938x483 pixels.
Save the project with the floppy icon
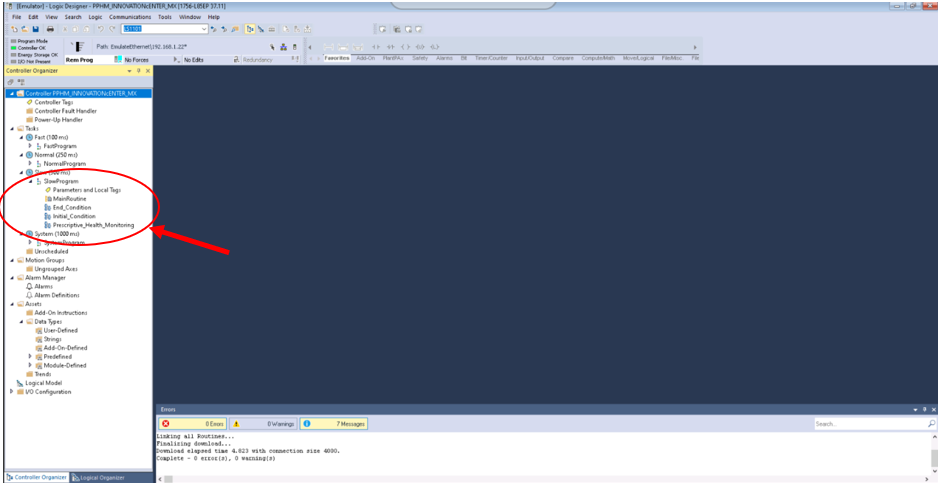click(x=35, y=29)
